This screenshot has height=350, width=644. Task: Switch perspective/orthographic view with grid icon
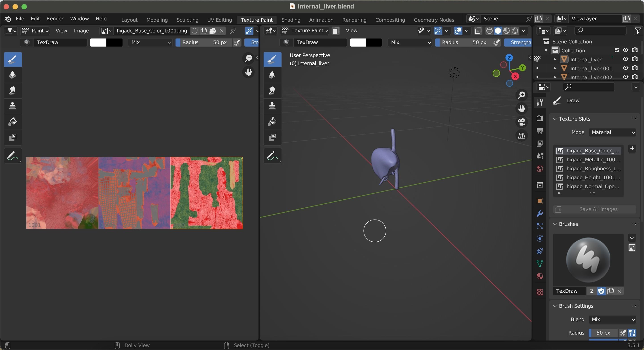click(x=522, y=136)
